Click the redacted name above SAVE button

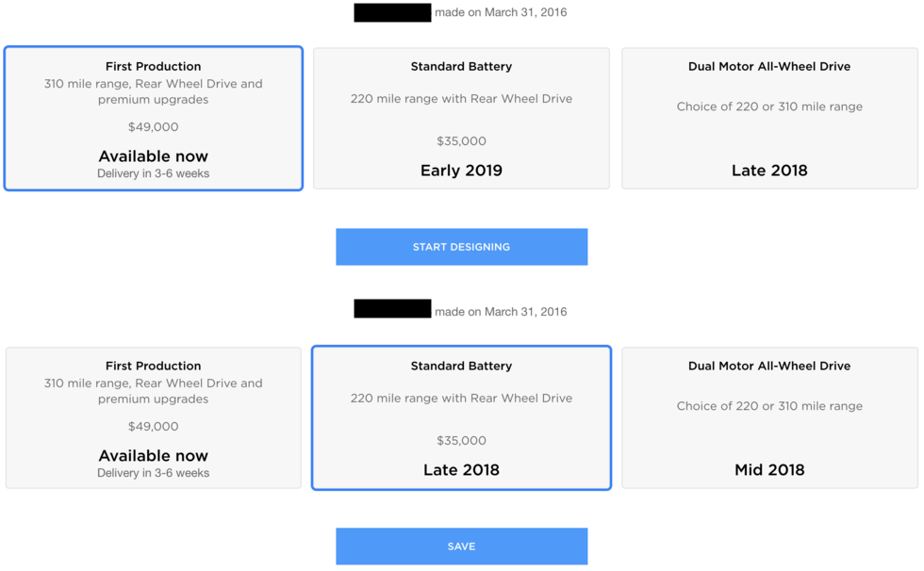(x=392, y=309)
